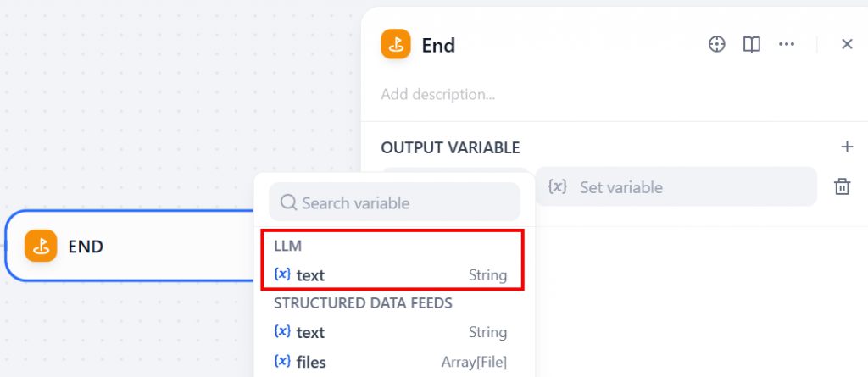This screenshot has height=377, width=868.
Task: Select text under Structured Data Feeds
Action: [x=391, y=332]
